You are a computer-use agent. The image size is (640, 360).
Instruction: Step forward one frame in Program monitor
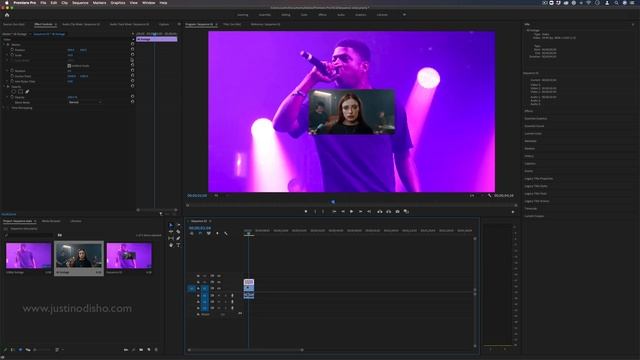[360, 211]
